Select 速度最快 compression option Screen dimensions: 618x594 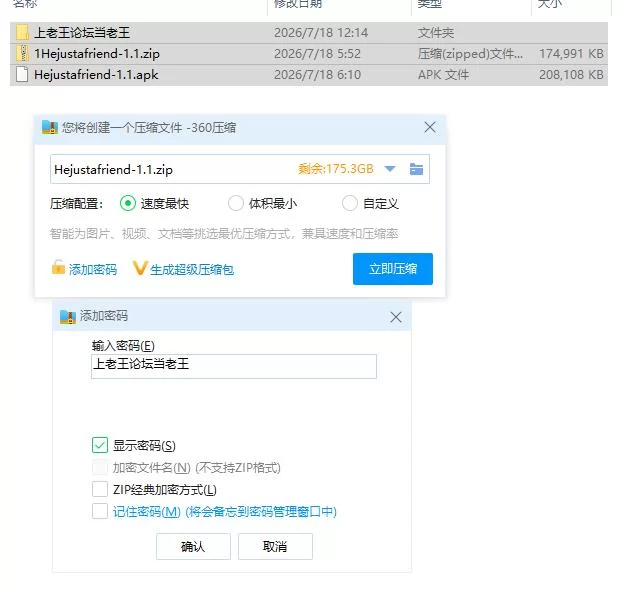tap(128, 203)
